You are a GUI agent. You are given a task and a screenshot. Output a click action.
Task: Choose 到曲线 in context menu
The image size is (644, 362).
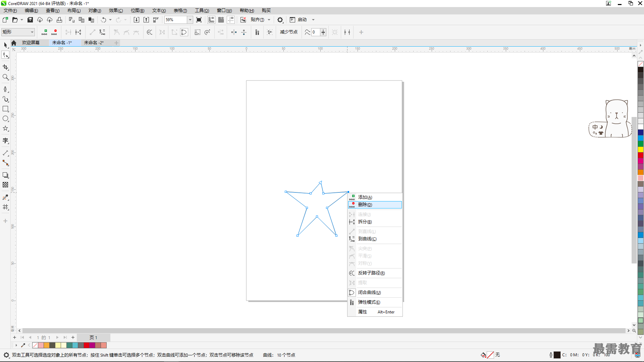375,239
